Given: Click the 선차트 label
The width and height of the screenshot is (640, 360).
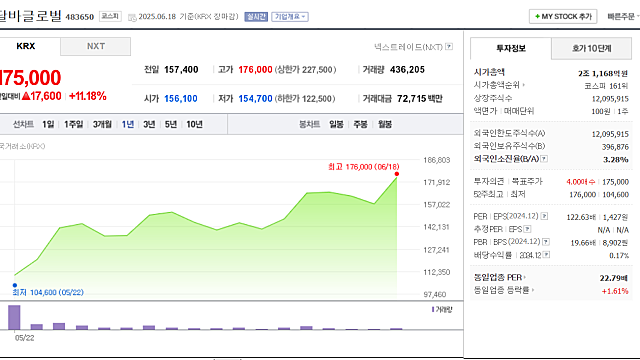Looking at the screenshot, I should 23,124.
